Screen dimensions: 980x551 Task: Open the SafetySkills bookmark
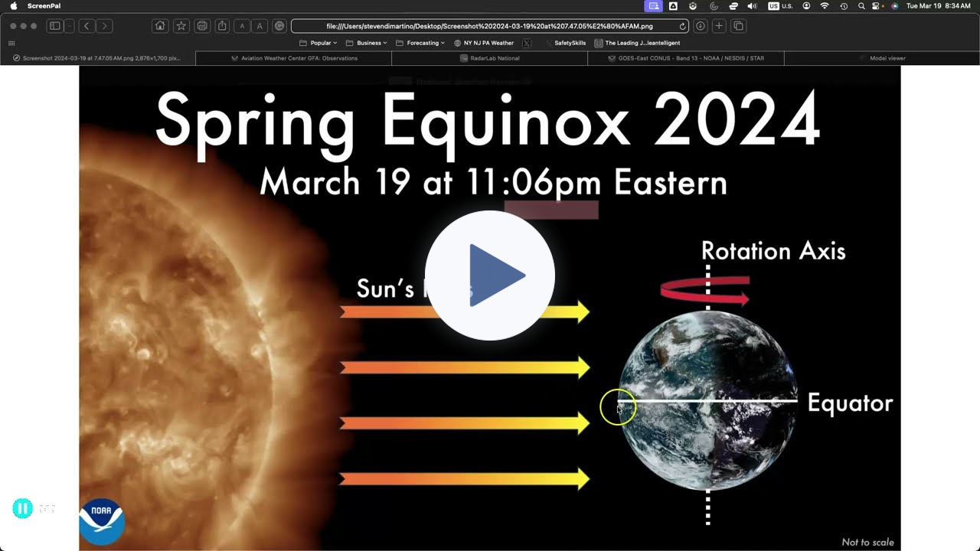click(570, 43)
